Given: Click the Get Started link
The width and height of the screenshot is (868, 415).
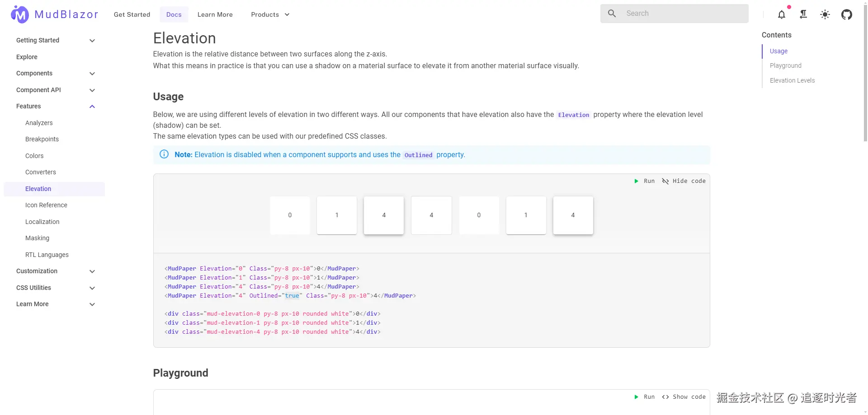Looking at the screenshot, I should (x=132, y=14).
